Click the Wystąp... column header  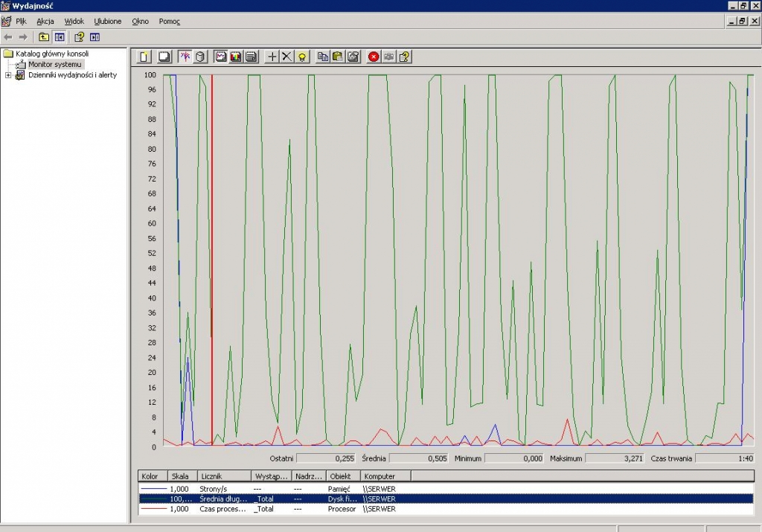pyautogui.click(x=272, y=476)
